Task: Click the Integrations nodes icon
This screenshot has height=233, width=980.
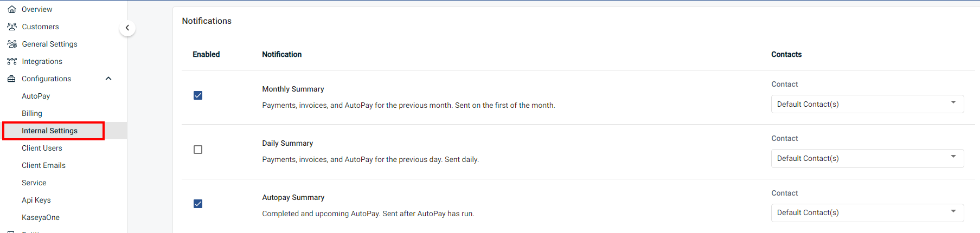Action: 12,61
